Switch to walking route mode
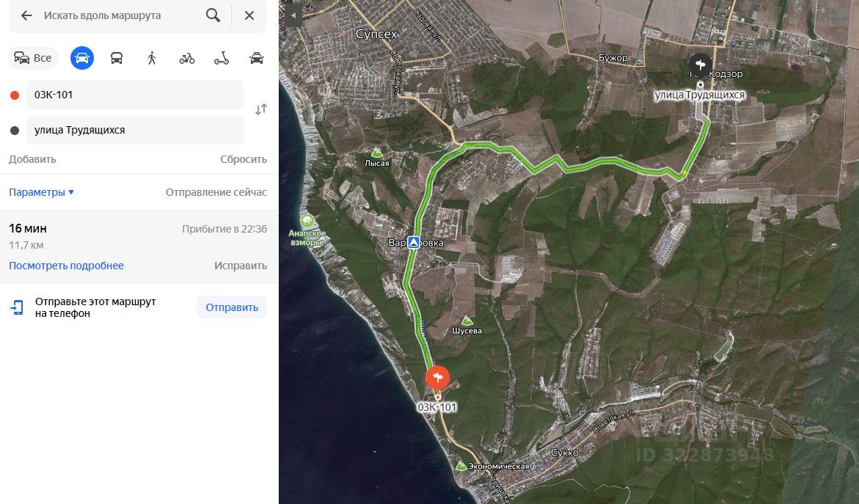This screenshot has height=504, width=859. coord(152,58)
